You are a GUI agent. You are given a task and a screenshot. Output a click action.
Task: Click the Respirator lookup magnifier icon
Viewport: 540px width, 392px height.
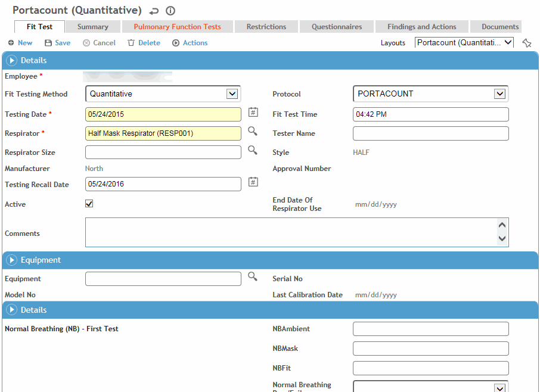pyautogui.click(x=253, y=132)
